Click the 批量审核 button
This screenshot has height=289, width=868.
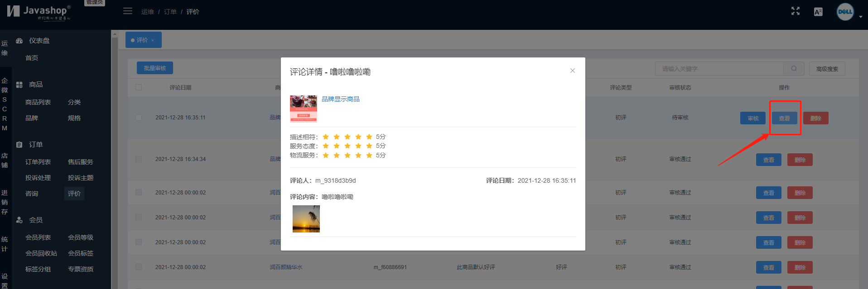click(x=155, y=68)
